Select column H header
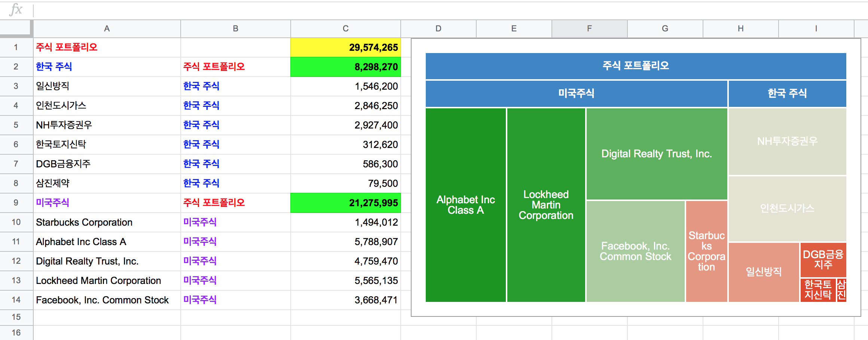868x340 pixels. point(741,29)
